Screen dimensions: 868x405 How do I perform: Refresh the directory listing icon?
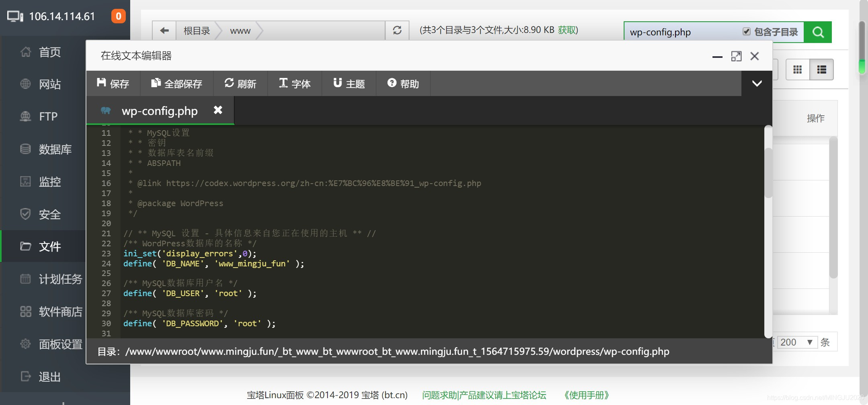[x=397, y=31]
